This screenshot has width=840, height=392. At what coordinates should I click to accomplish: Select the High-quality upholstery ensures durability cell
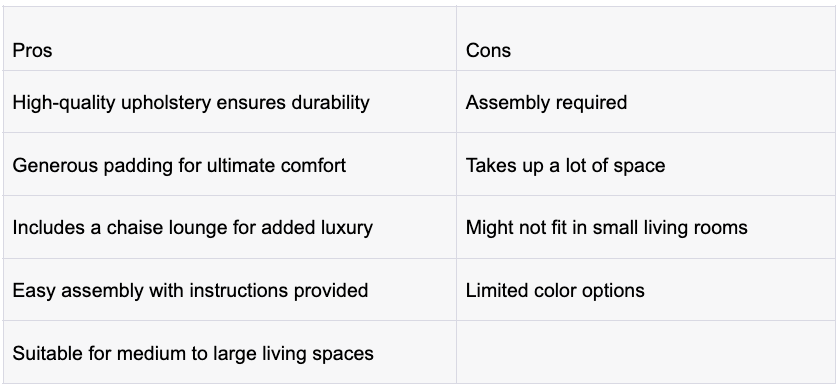[x=230, y=102]
